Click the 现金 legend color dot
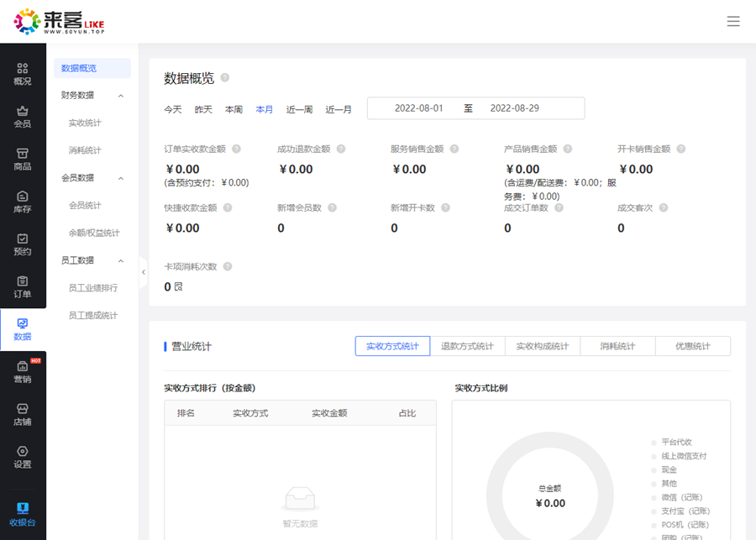Viewport: 756px width, 540px height. click(654, 470)
